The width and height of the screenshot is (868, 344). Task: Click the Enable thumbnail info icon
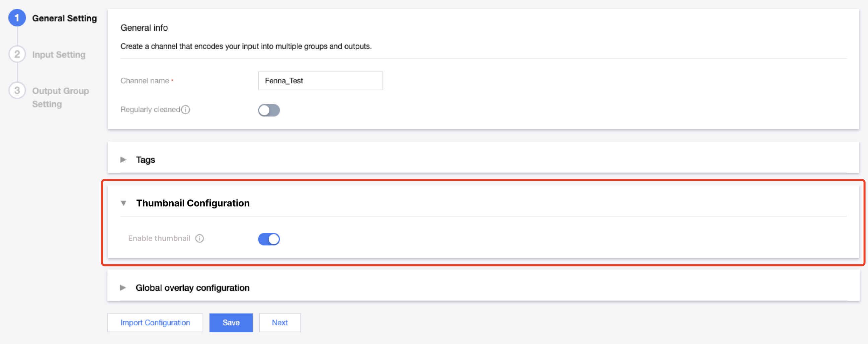(199, 239)
